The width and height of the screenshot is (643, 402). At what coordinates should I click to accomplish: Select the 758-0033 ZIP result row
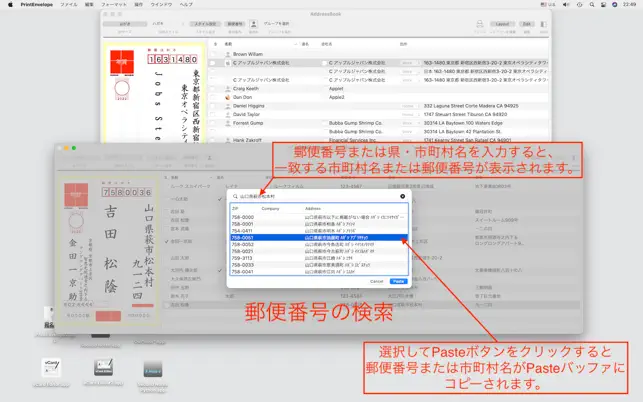[319, 265]
